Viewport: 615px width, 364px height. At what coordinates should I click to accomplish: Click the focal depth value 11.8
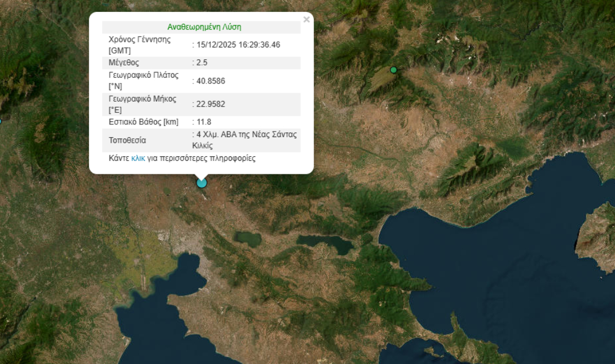click(x=204, y=122)
